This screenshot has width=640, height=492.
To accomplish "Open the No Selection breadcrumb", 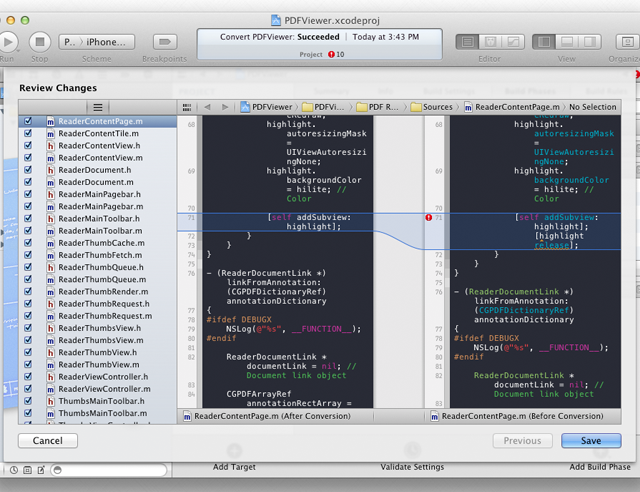I will coord(593,107).
